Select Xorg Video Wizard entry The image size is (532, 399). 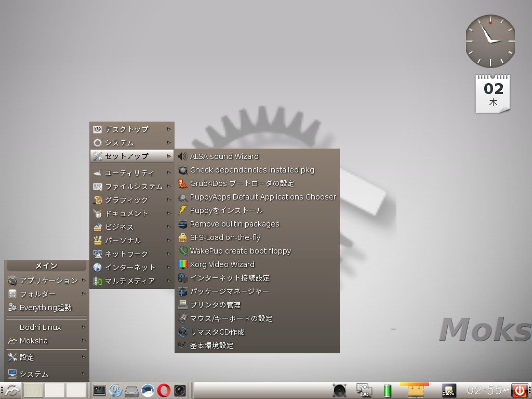(222, 264)
